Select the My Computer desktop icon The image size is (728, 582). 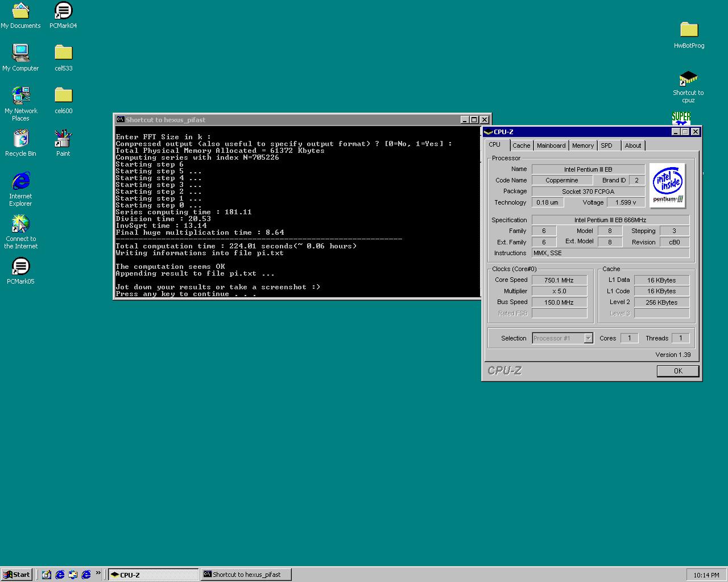coord(20,58)
